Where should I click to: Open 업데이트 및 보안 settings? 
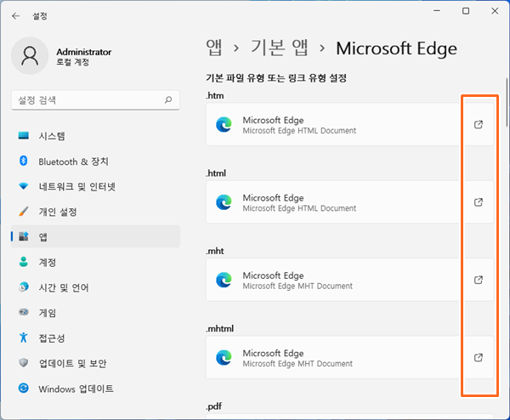click(x=95, y=363)
